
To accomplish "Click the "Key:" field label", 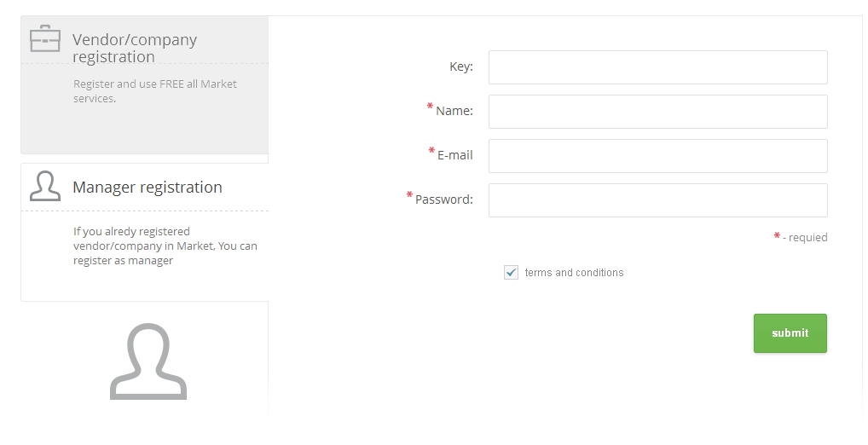I will (x=461, y=66).
